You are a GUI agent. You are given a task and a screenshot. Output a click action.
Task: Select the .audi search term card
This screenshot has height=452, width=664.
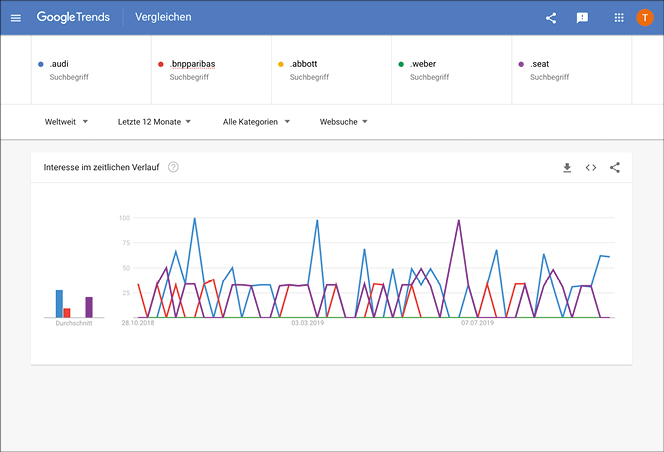(x=91, y=70)
